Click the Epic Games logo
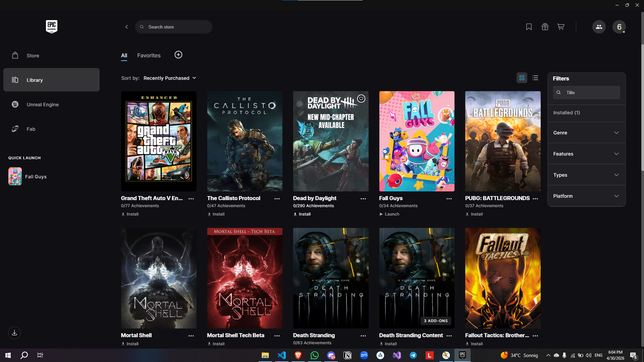Viewport: 644px width, 362px height. (x=52, y=26)
